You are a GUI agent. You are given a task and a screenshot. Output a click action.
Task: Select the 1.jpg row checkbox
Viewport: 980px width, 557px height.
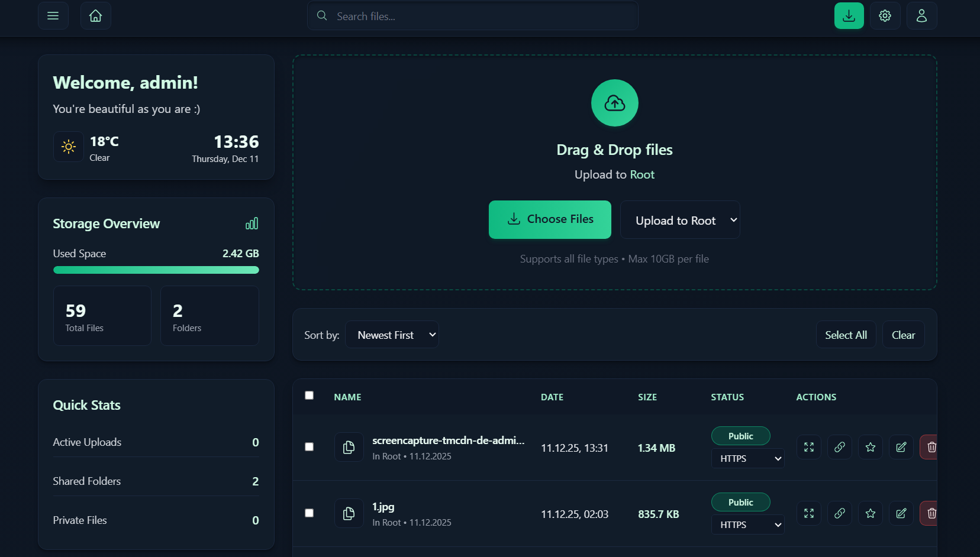click(309, 513)
